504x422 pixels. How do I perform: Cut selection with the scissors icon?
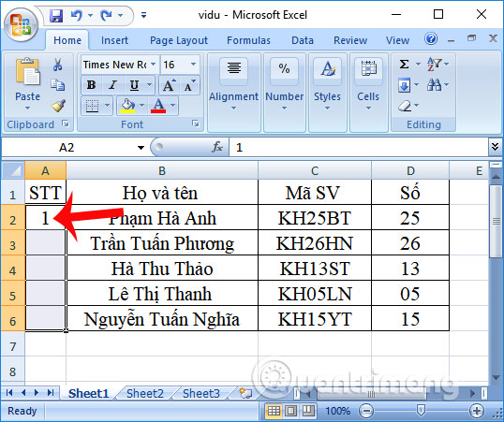click(57, 65)
